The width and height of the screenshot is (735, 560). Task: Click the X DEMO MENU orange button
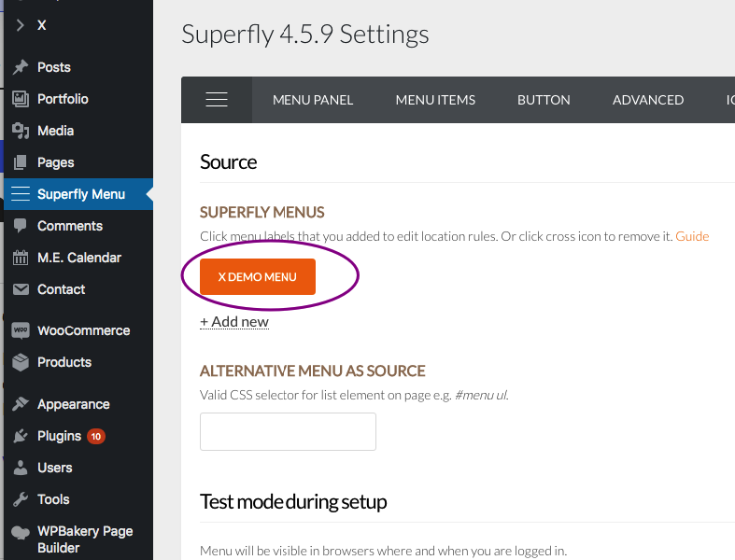[258, 277]
